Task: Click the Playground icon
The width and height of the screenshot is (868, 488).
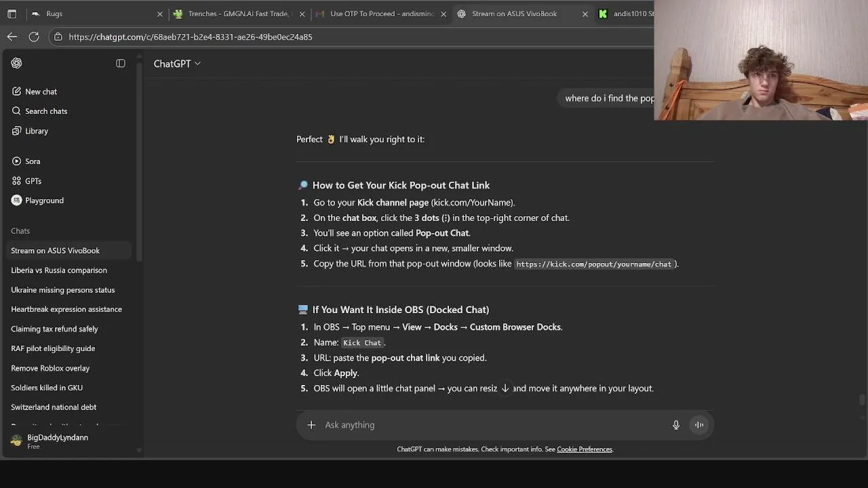Action: (x=16, y=201)
